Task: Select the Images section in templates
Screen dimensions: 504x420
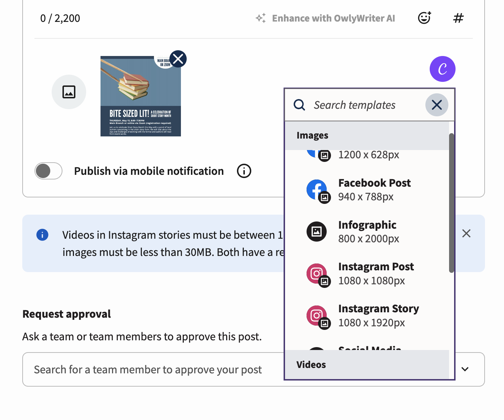Action: 312,135
